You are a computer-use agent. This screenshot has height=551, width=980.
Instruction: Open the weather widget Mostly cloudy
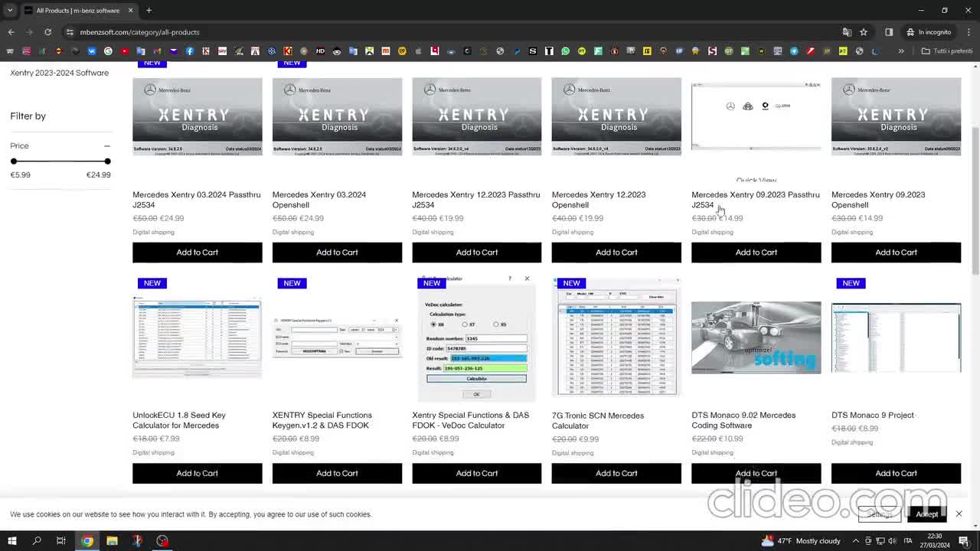pos(801,541)
